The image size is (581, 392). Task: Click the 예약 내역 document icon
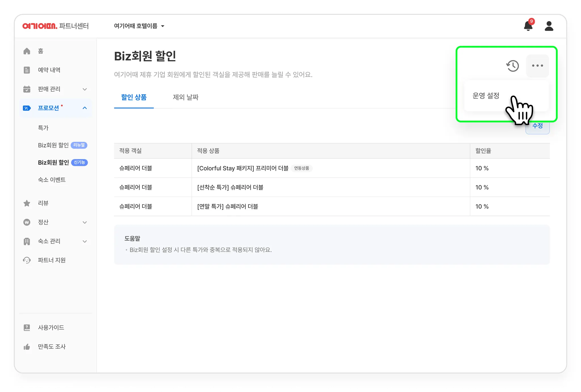[27, 70]
